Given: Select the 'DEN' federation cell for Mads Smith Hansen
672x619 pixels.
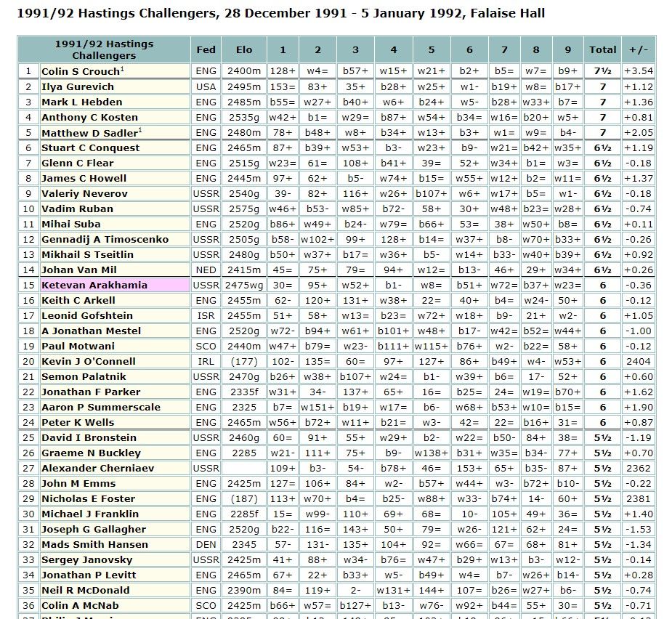Looking at the screenshot, I should point(206,544).
